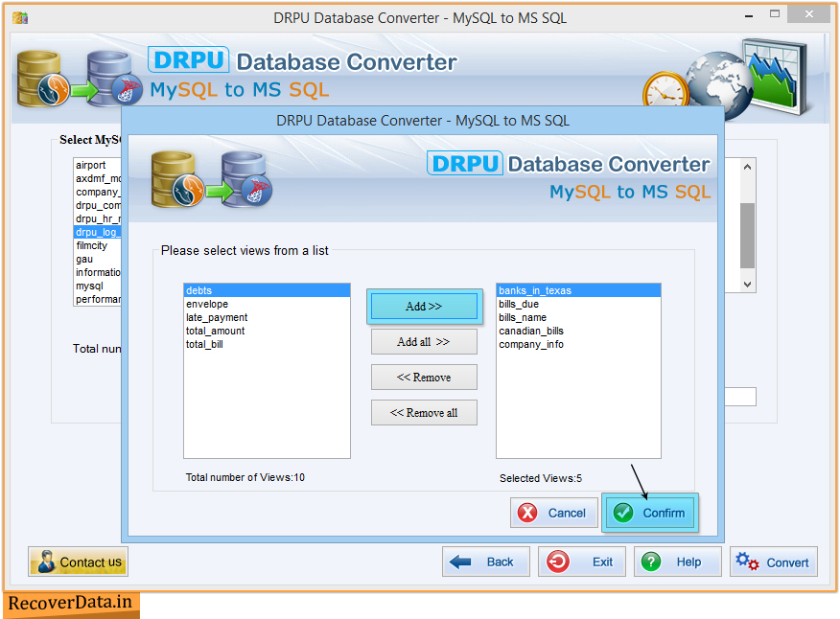Viewport: 840px width, 619px height.
Task: Select the 'late_payment' view
Action: (267, 317)
